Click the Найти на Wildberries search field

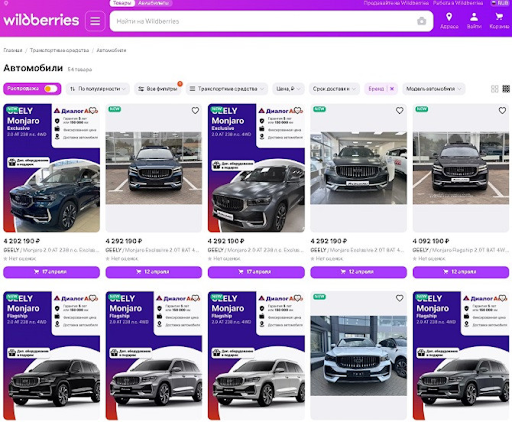[263, 21]
